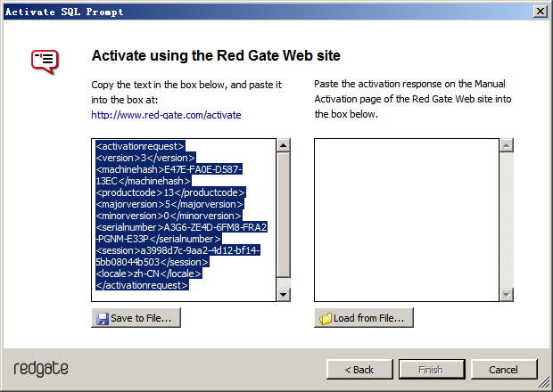
Task: Click the <activationrequest> opening line
Action: pos(140,146)
